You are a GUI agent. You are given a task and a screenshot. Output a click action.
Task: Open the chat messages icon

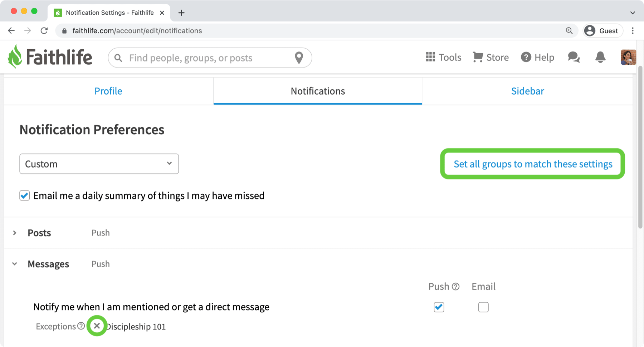(574, 57)
